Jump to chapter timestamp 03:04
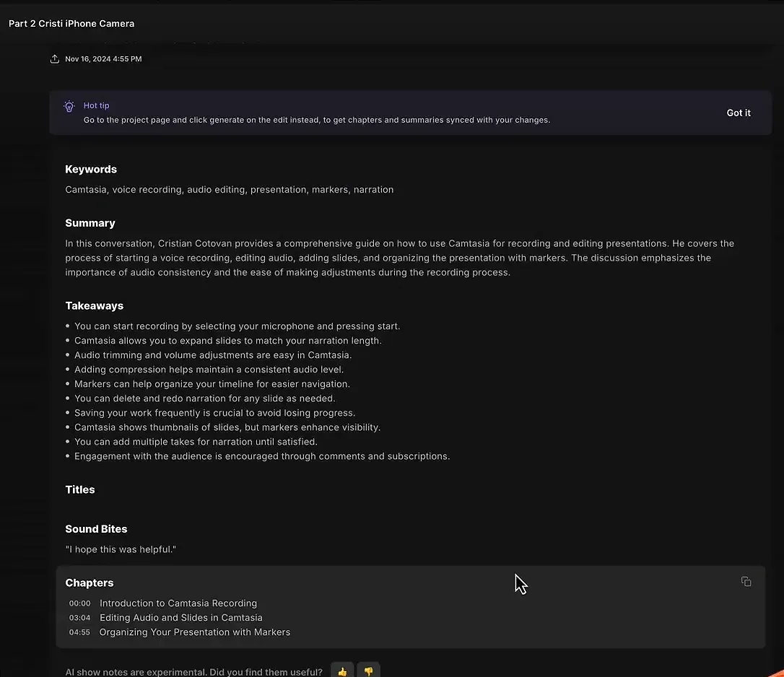784x677 pixels. 79,617
